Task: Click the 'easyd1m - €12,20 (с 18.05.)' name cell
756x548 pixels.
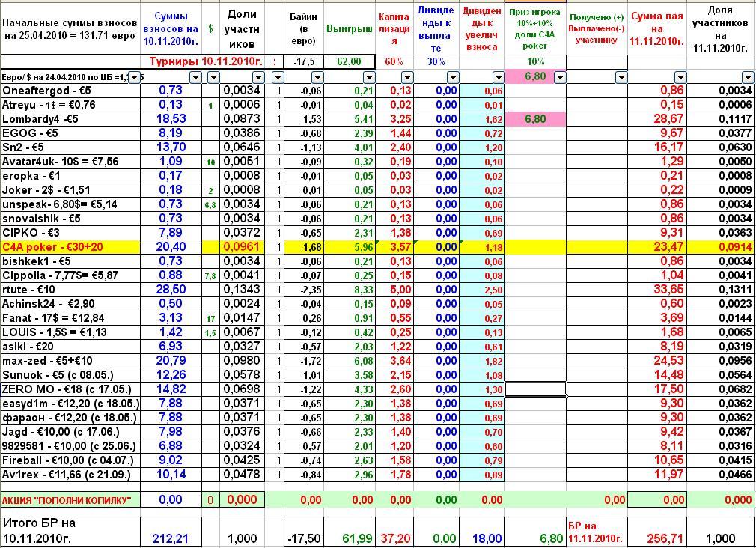Action: pyautogui.click(x=71, y=404)
